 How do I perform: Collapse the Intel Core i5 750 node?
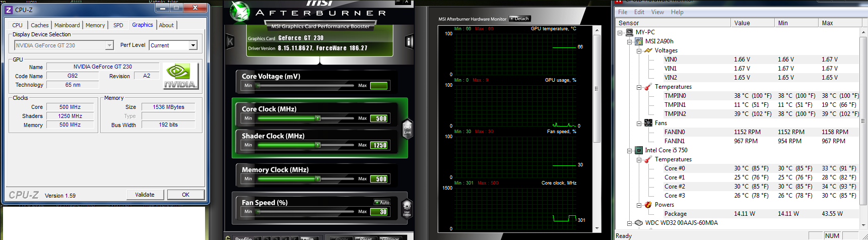tap(630, 150)
